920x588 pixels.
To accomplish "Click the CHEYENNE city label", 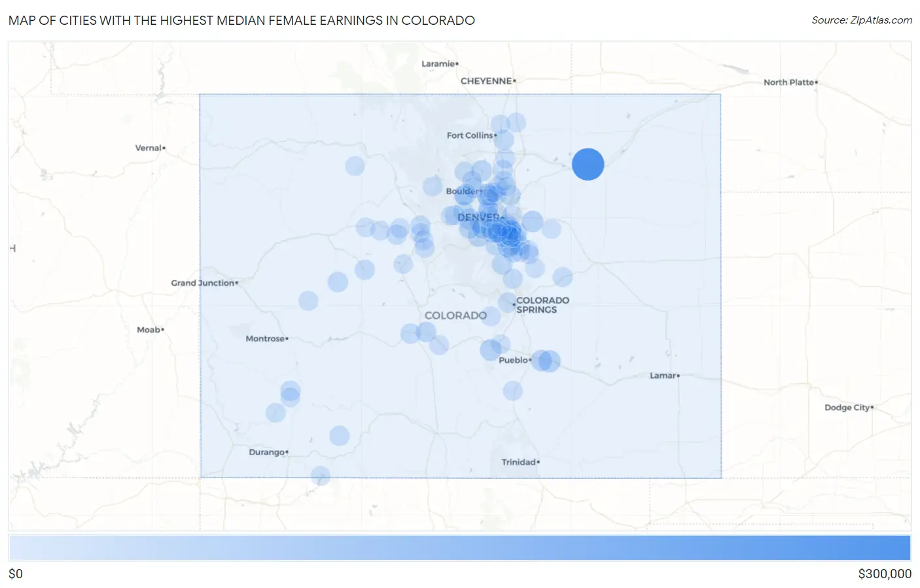I will pos(486,81).
